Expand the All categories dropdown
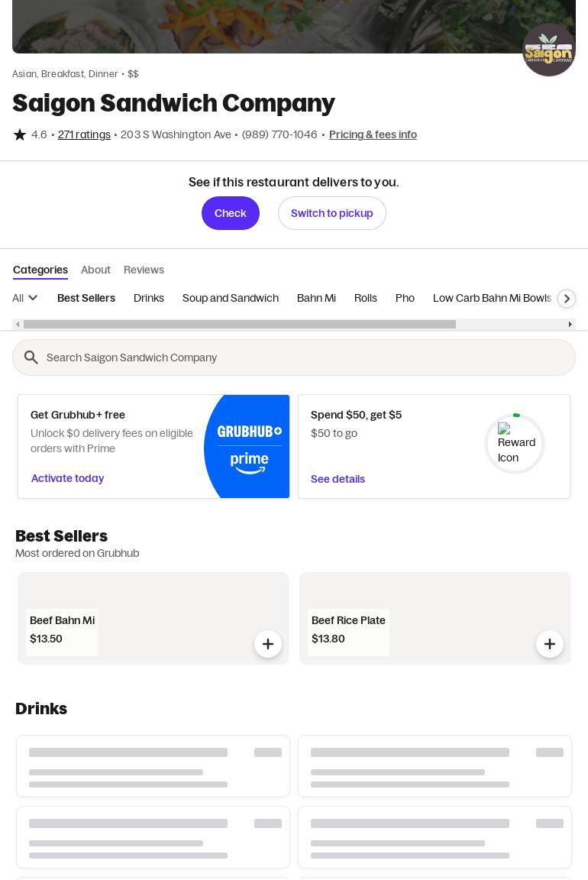Viewport: 588px width, 880px height. pos(25,298)
